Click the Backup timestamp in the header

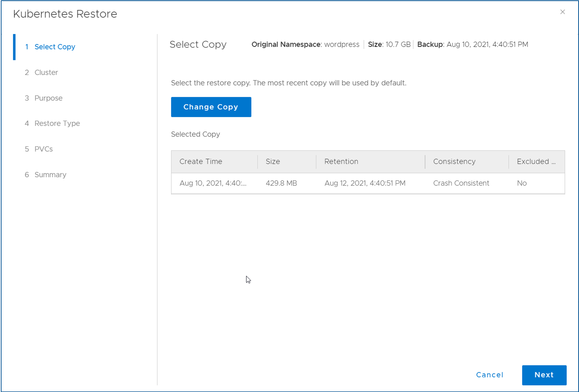tap(487, 45)
